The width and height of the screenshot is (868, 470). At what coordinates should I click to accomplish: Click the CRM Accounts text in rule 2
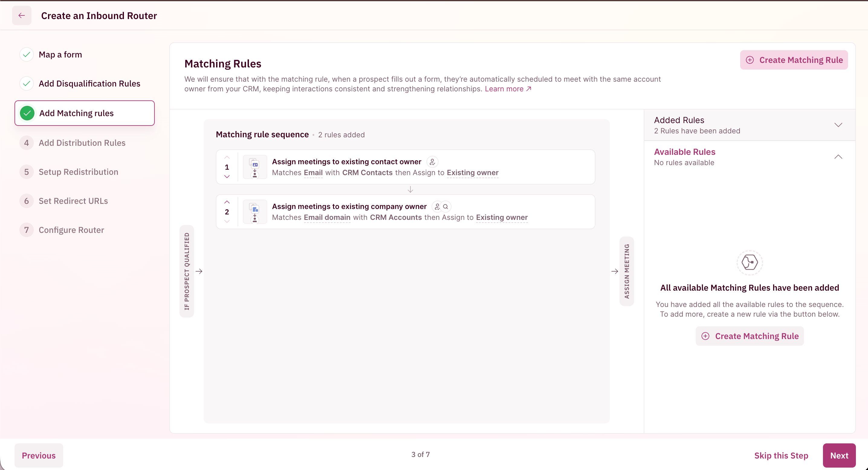[x=396, y=217]
